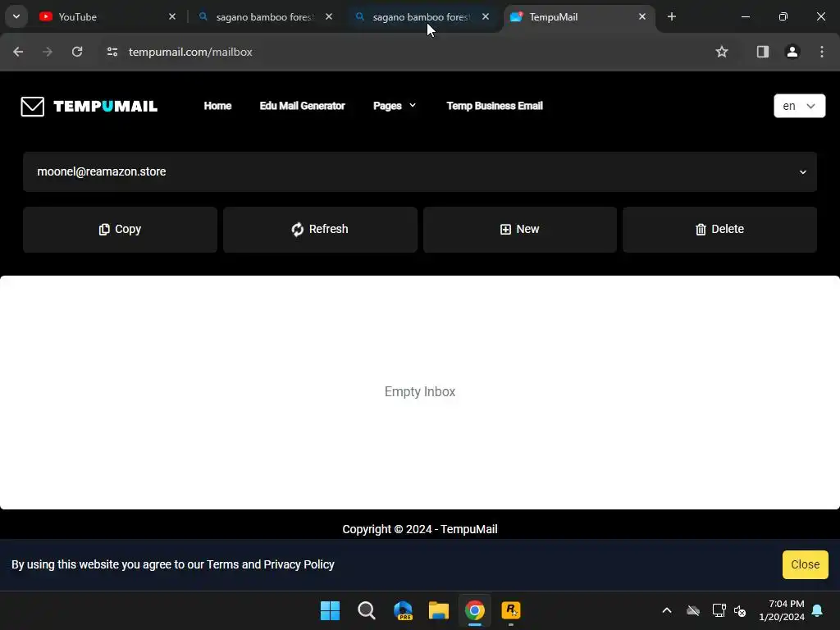Copy the temporary email address

(x=120, y=230)
